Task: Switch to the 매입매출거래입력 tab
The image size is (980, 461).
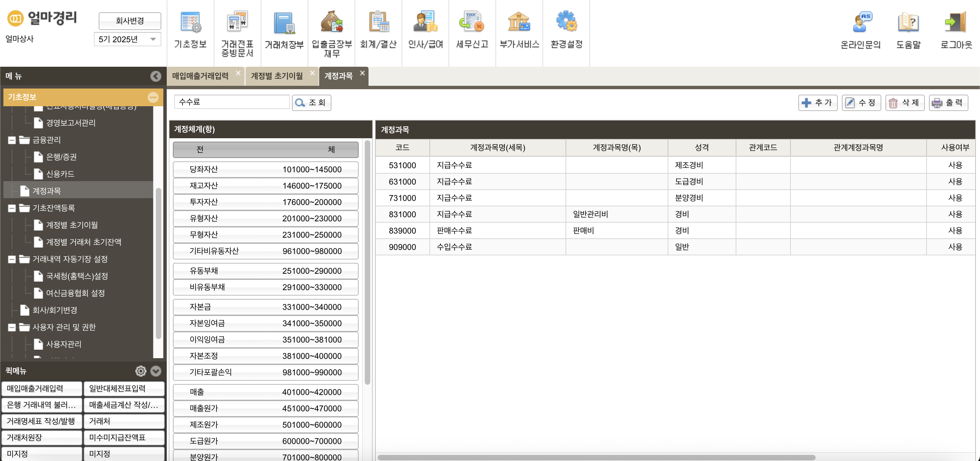Action: pyautogui.click(x=200, y=76)
